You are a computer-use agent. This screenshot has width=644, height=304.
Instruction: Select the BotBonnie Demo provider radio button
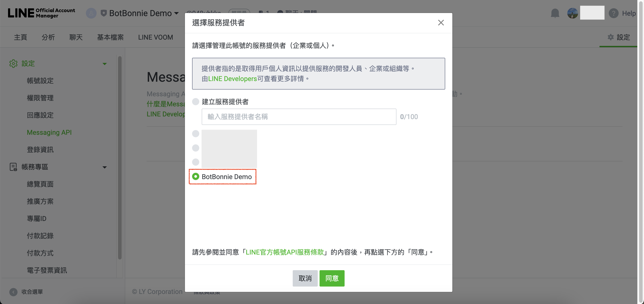click(x=195, y=177)
